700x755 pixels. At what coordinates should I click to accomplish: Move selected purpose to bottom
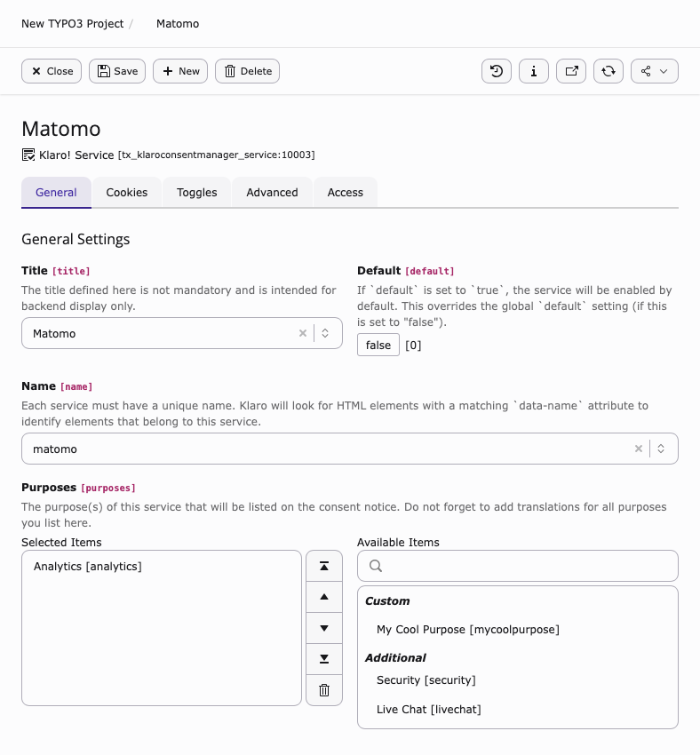pyautogui.click(x=324, y=659)
